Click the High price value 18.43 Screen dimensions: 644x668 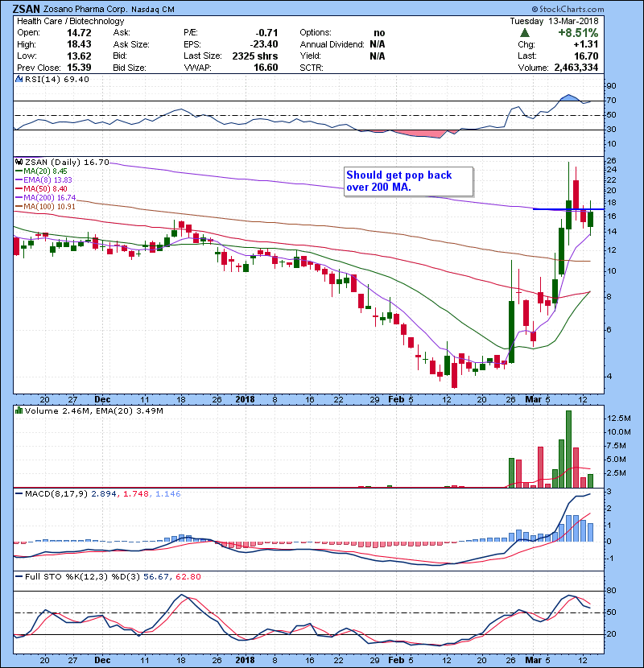[79, 44]
